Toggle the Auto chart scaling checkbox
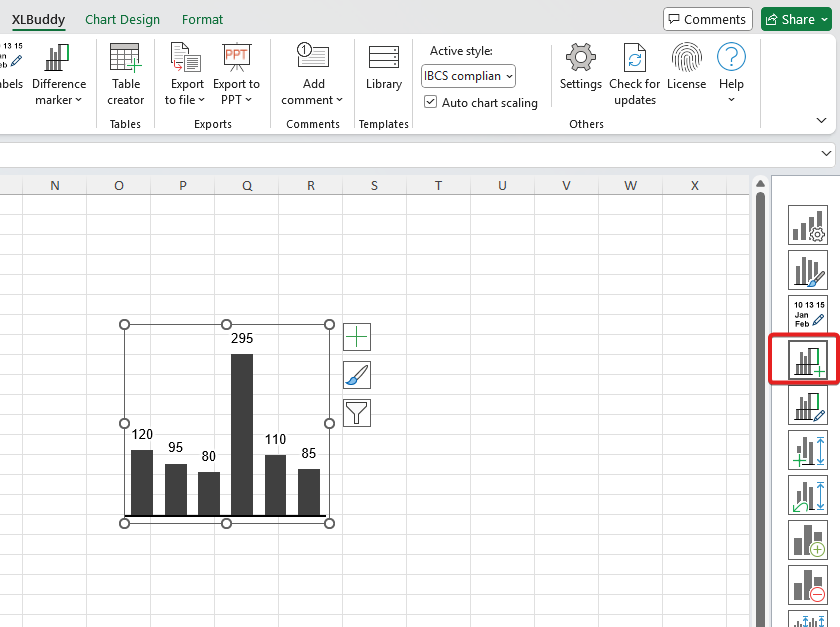The image size is (840, 627). [431, 102]
